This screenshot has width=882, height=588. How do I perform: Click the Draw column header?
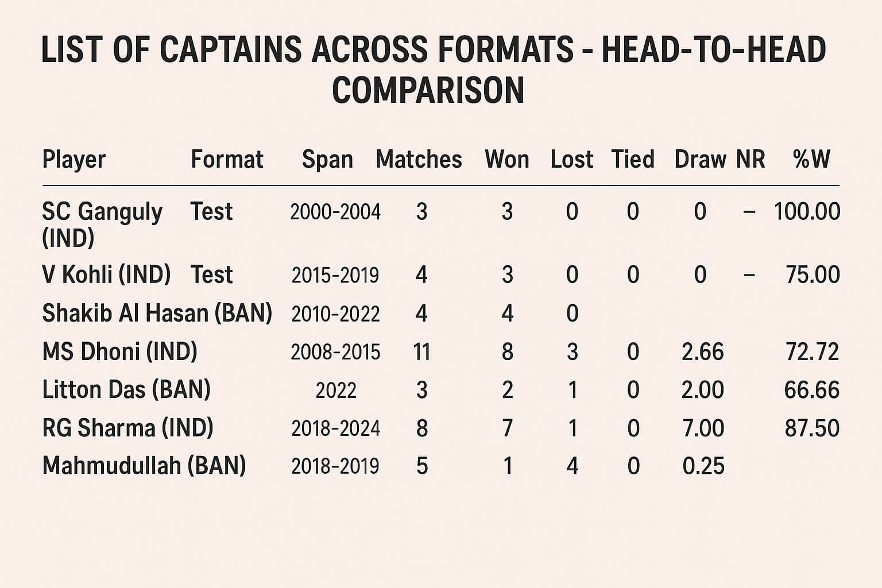[700, 159]
